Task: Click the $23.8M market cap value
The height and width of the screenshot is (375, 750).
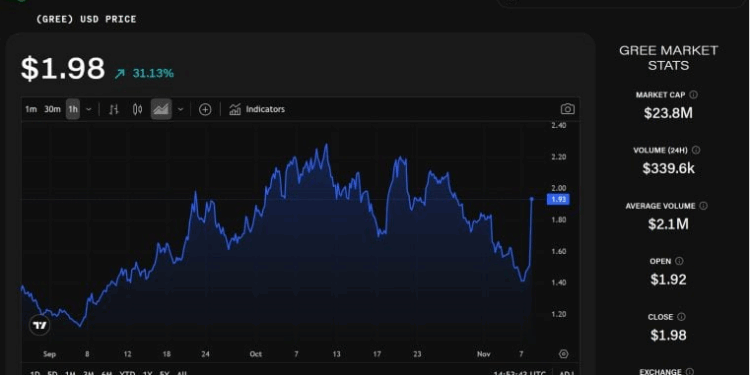Action: (x=668, y=113)
